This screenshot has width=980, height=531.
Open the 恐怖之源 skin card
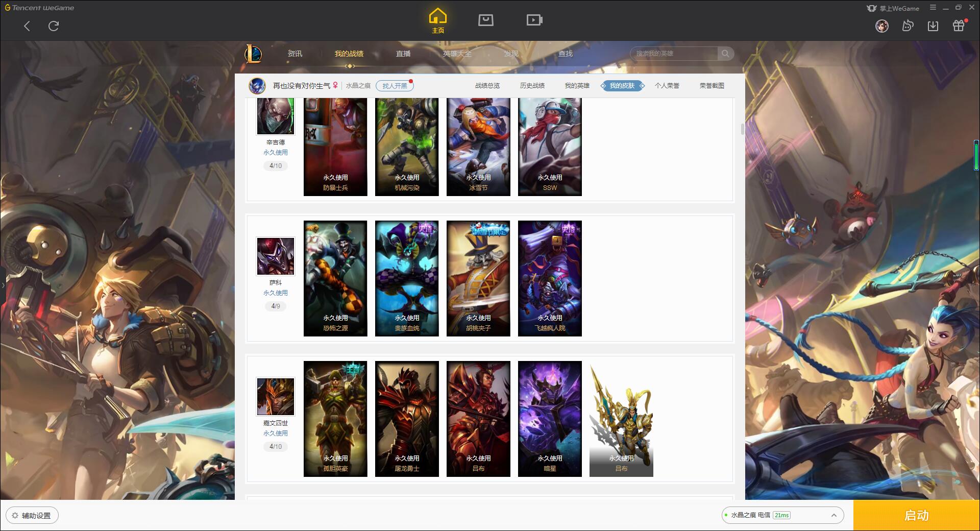click(x=335, y=278)
